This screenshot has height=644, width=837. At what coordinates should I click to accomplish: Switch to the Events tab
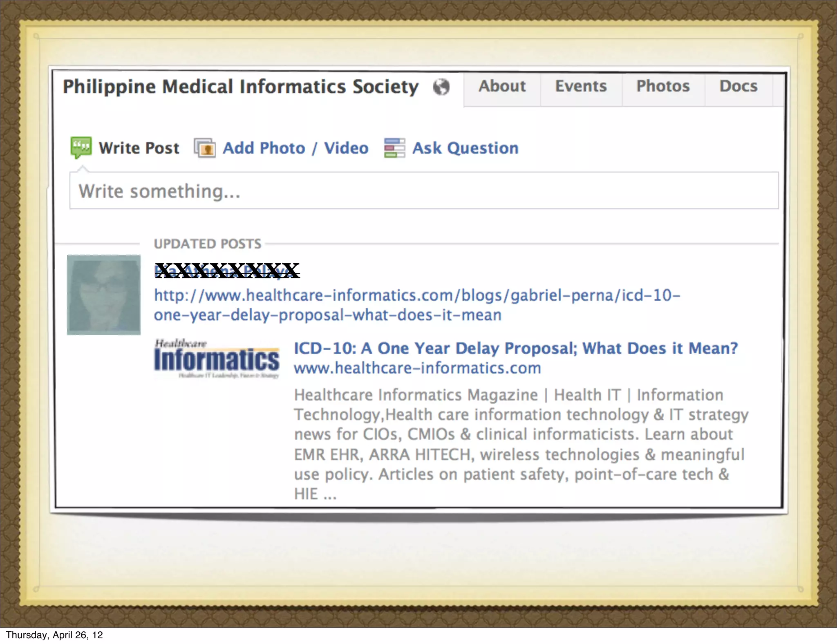[x=581, y=86]
